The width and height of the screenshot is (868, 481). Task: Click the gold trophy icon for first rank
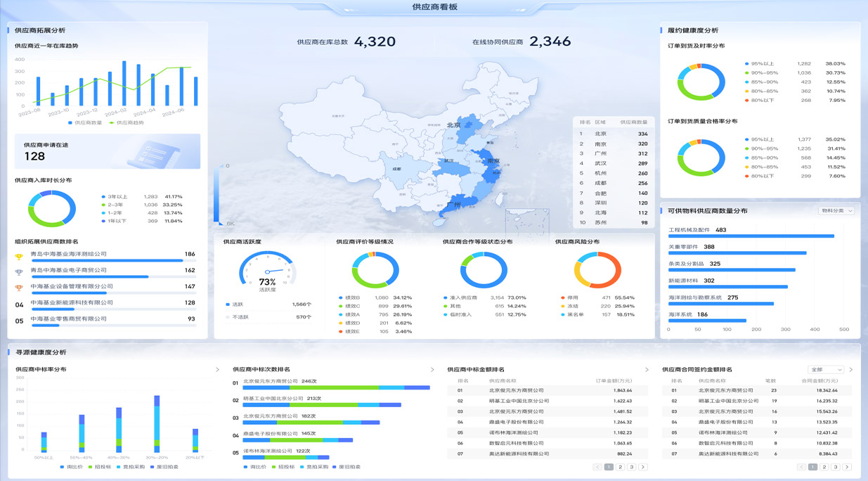point(19,255)
